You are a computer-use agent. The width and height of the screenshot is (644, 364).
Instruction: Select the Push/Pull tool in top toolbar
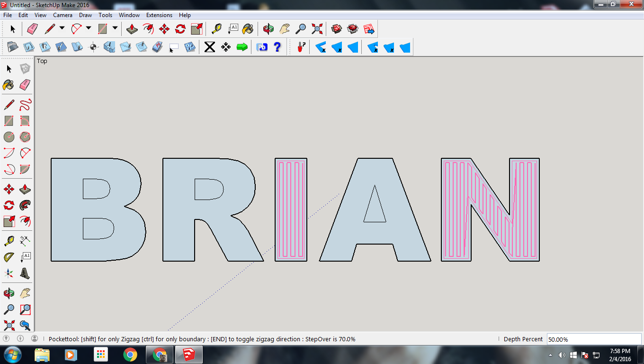point(132,29)
